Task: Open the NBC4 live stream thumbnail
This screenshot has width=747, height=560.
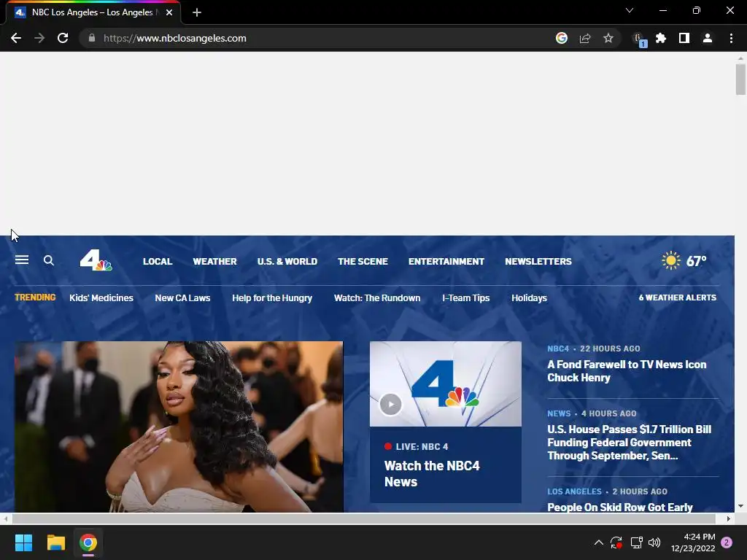Action: (x=446, y=384)
